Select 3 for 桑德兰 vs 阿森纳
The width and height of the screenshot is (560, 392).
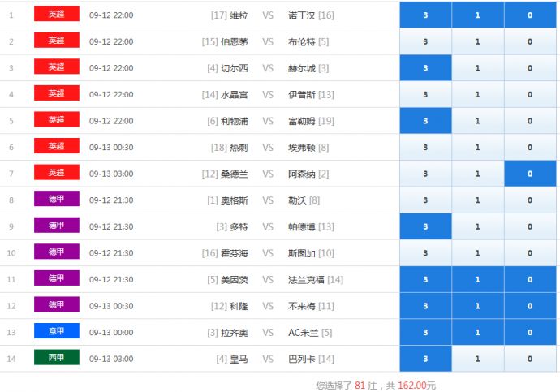(x=425, y=174)
